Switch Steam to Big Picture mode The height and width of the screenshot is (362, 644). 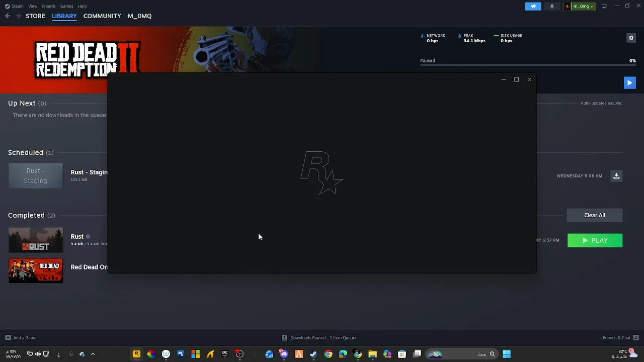click(604, 6)
